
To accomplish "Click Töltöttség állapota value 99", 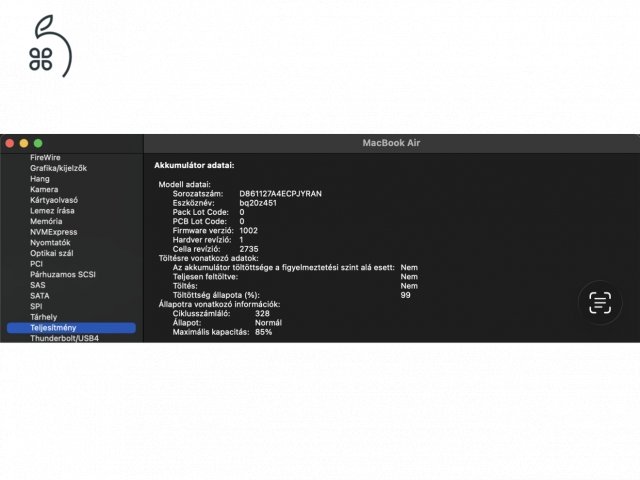I will pos(405,295).
